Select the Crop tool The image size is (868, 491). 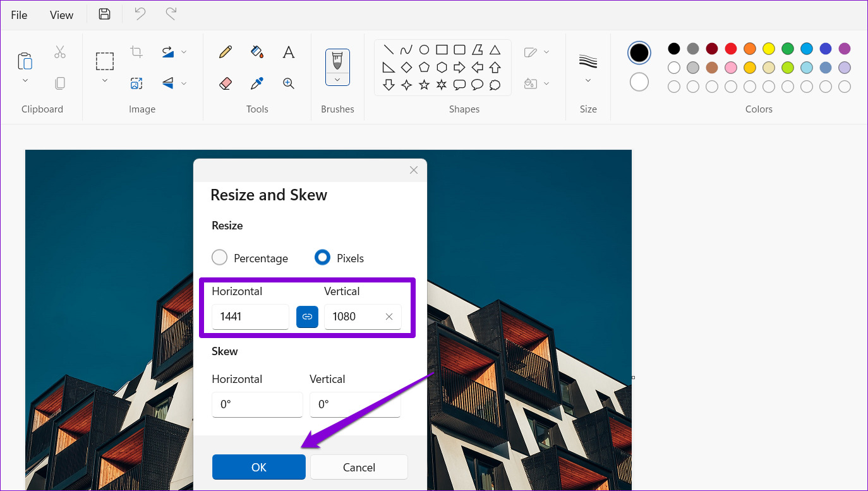(136, 52)
